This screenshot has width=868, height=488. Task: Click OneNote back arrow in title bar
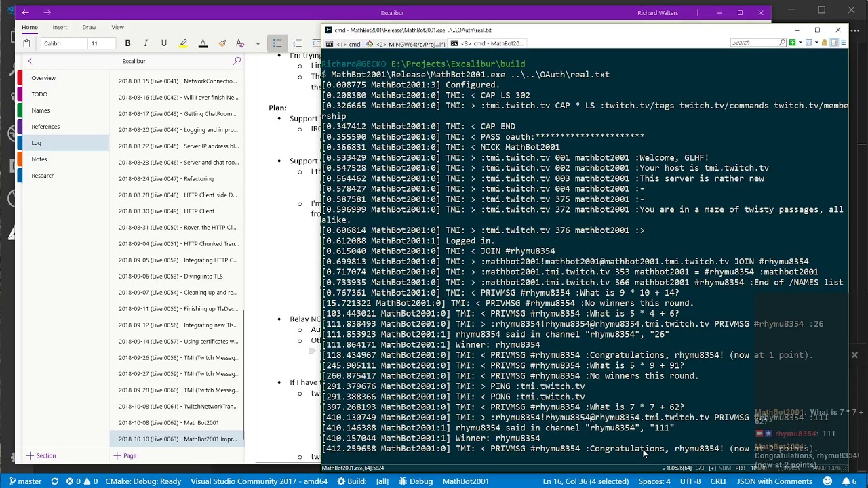click(x=25, y=12)
